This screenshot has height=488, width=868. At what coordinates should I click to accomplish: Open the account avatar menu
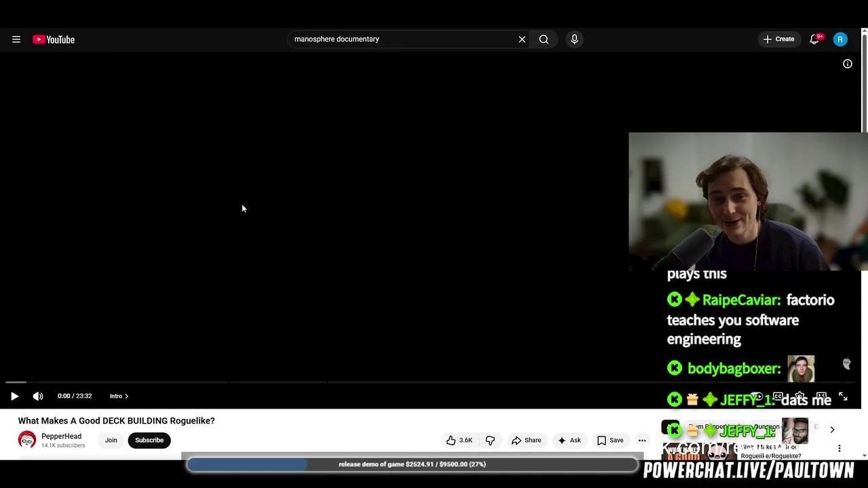coord(840,39)
